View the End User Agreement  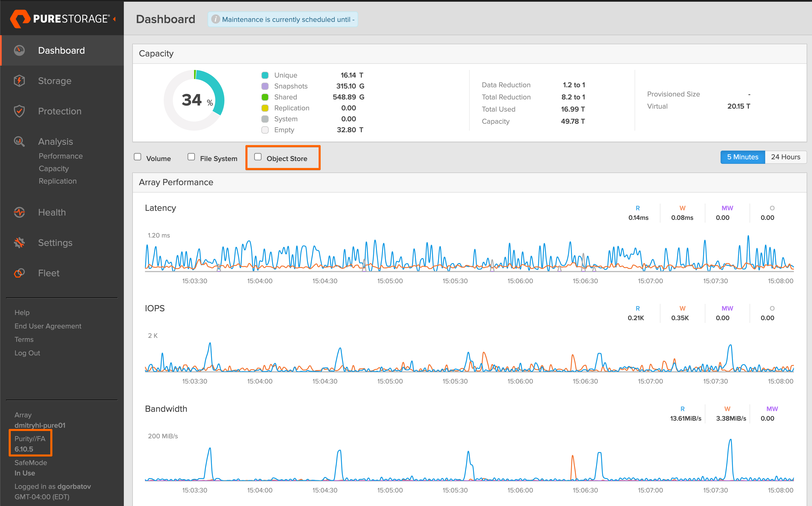[x=48, y=326]
